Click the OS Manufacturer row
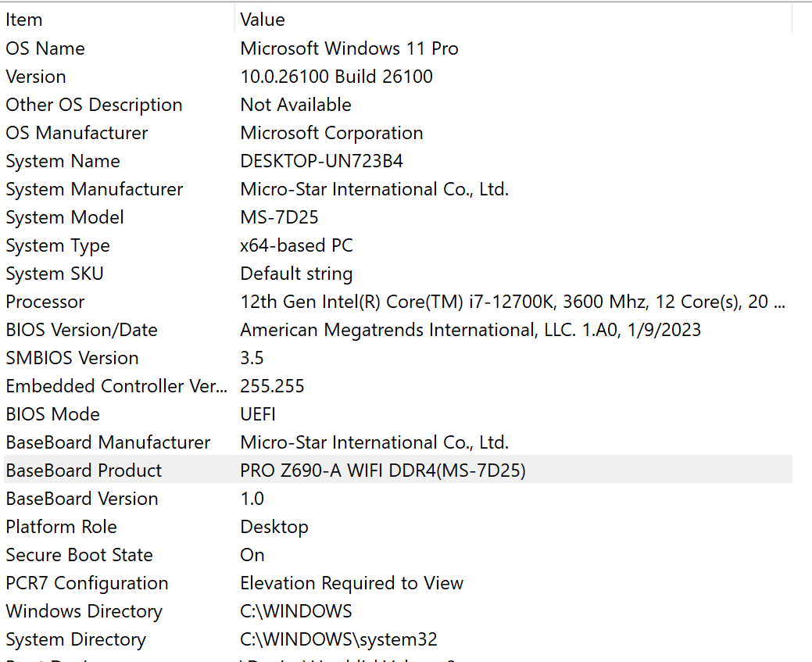 tap(77, 133)
